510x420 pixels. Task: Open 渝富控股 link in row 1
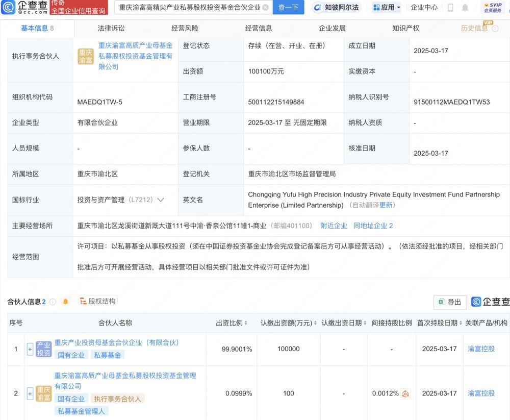click(x=481, y=349)
